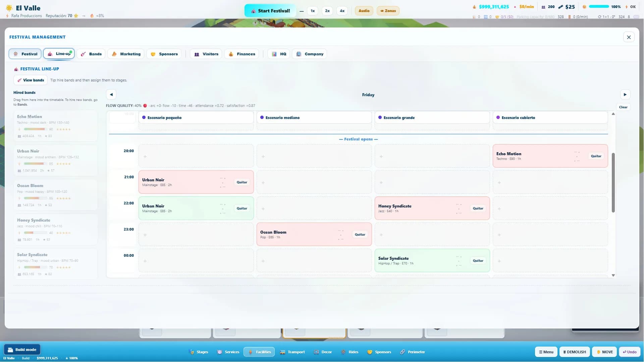Open the Festival tab

[x=25, y=54]
